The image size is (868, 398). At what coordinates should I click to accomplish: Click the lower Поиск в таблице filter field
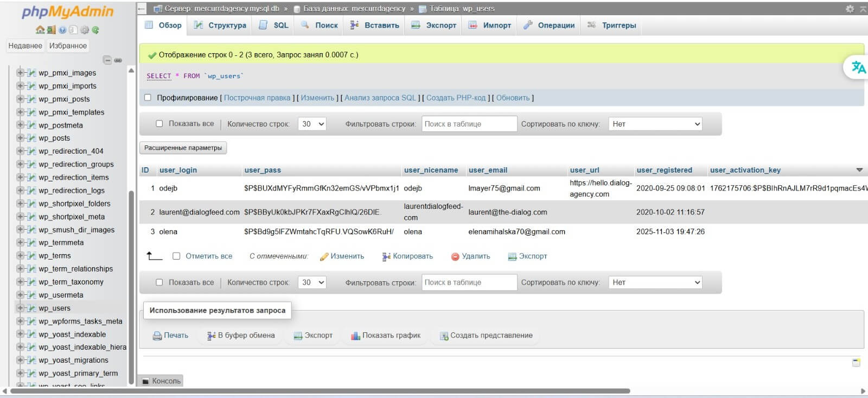pos(469,282)
